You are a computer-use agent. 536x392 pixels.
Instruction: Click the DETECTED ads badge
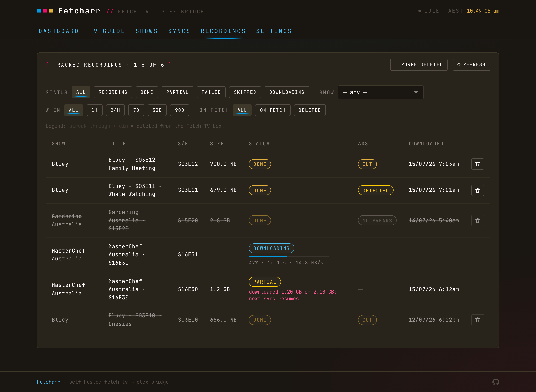pyautogui.click(x=376, y=190)
